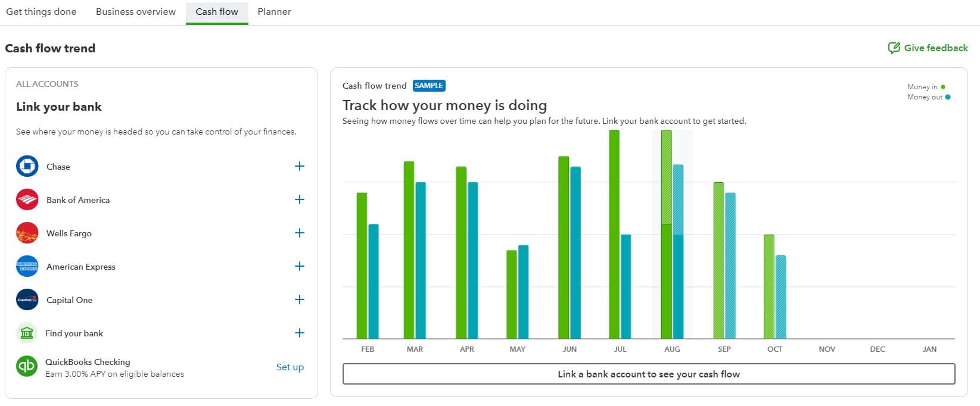
Task: Add American Express using plus sign
Action: (x=300, y=267)
